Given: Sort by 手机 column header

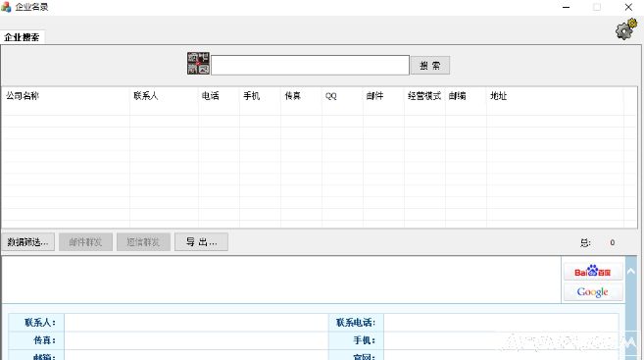Looking at the screenshot, I should 260,96.
